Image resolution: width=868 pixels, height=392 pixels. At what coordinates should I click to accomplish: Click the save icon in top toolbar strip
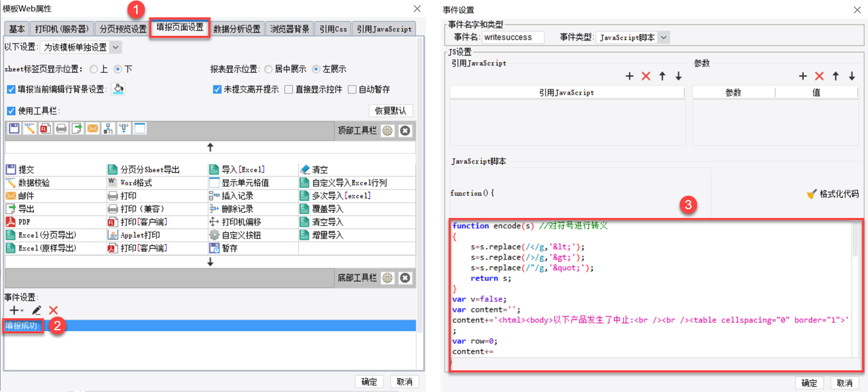14,128
